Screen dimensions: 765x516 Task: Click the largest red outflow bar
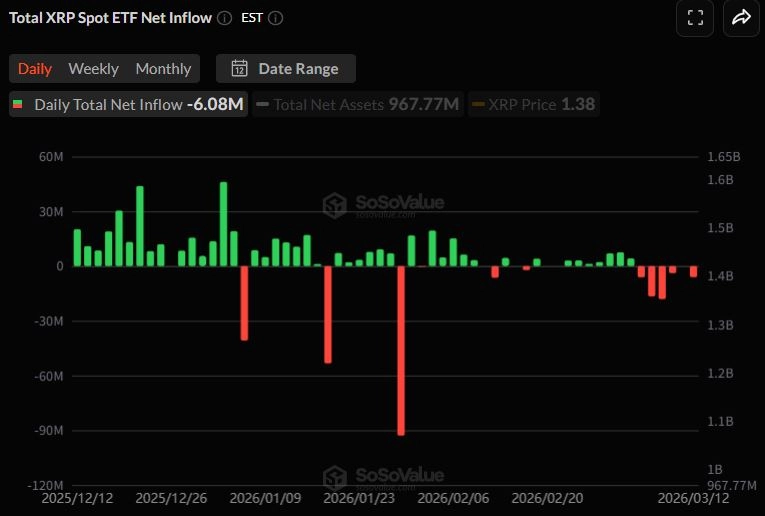(x=401, y=351)
